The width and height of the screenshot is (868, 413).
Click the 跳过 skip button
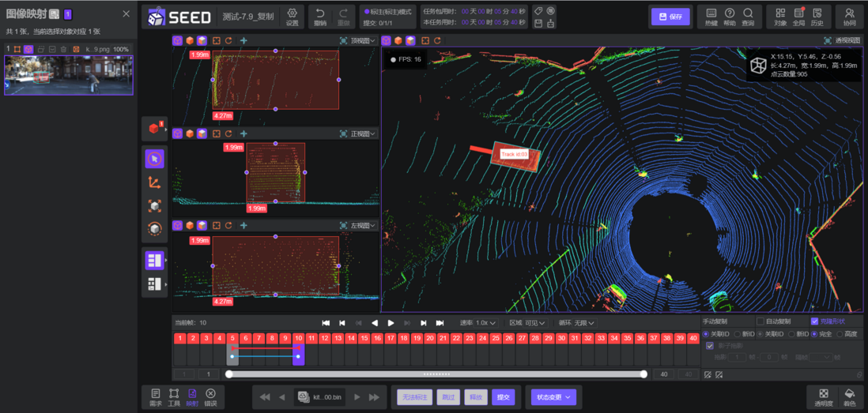point(448,397)
